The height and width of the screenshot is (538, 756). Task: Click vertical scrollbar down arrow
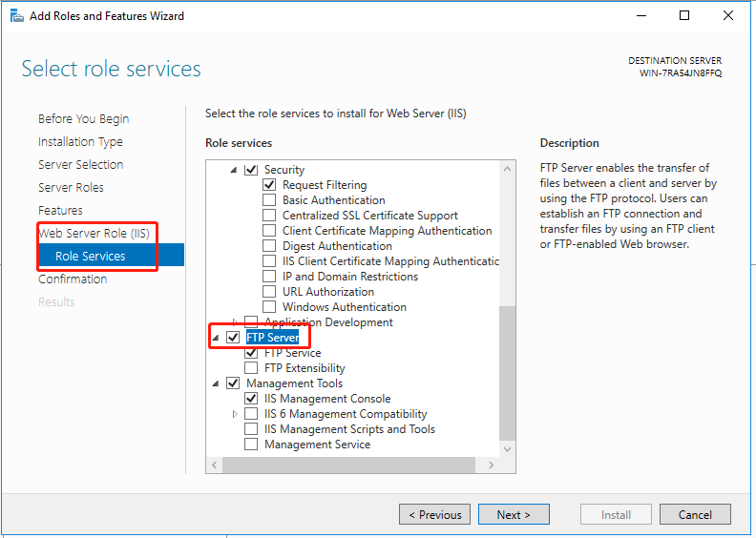[507, 449]
